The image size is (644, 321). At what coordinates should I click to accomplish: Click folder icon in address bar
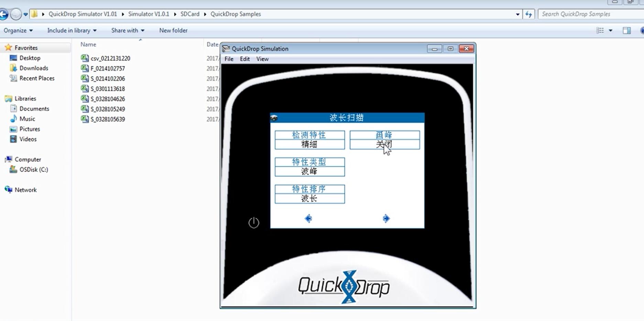pos(34,14)
